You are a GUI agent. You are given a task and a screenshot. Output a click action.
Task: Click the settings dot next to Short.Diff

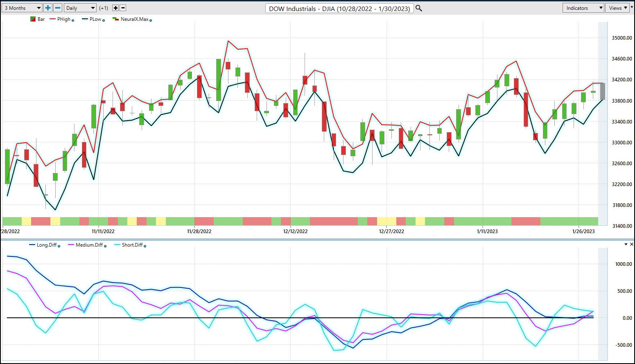tap(145, 246)
